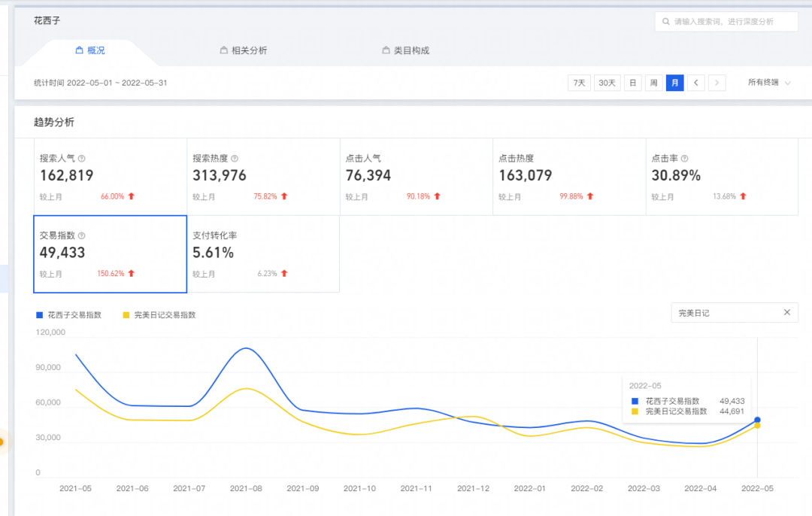812x516 pixels.
Task: Click the 2022-05 blue data point on the chart
Action: click(757, 420)
